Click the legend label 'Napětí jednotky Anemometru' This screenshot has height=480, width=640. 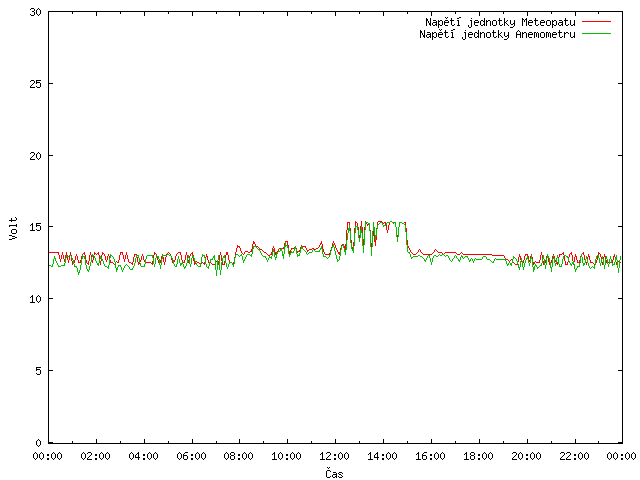[497, 34]
